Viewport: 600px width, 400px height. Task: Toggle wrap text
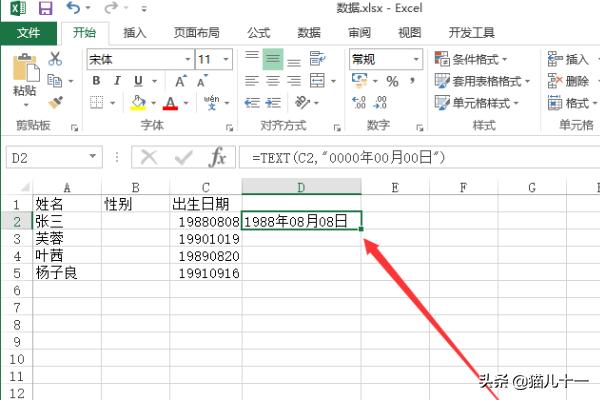pos(318,59)
